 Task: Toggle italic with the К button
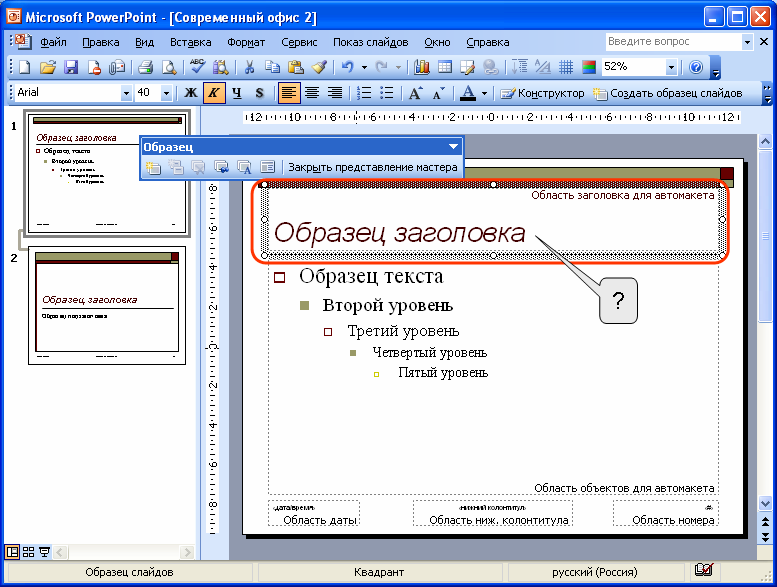(x=214, y=93)
